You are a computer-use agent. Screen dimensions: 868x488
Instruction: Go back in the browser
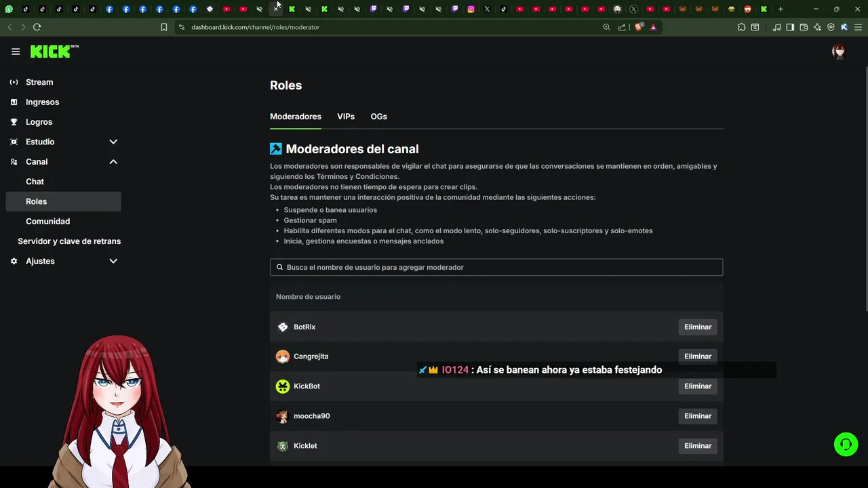point(9,27)
